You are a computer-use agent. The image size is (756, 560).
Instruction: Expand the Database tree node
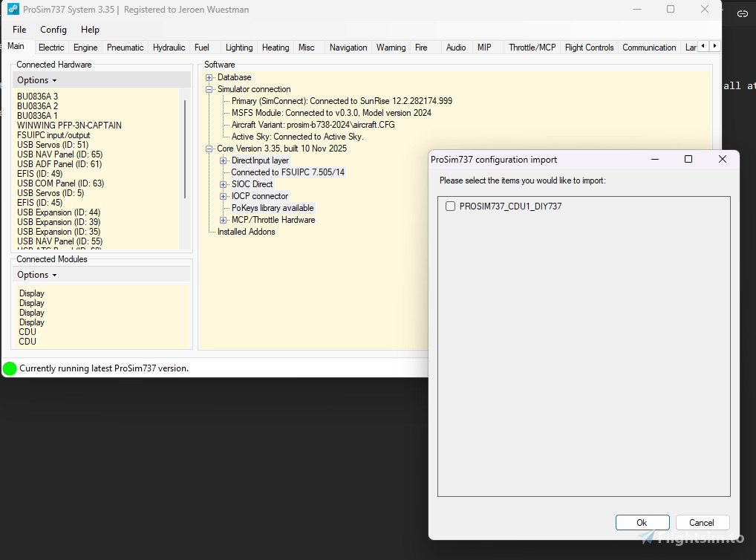click(x=209, y=77)
